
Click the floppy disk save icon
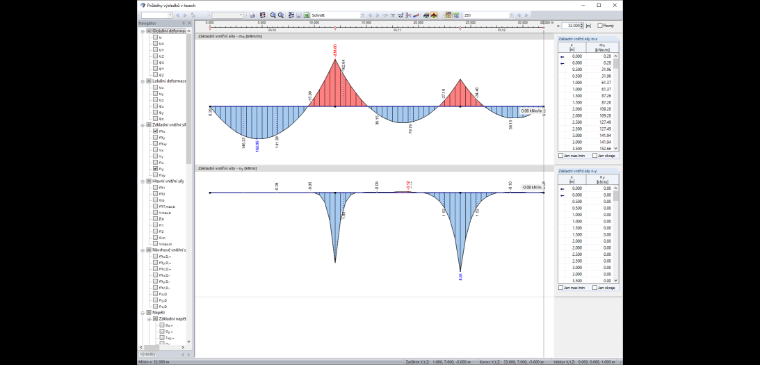click(299, 16)
